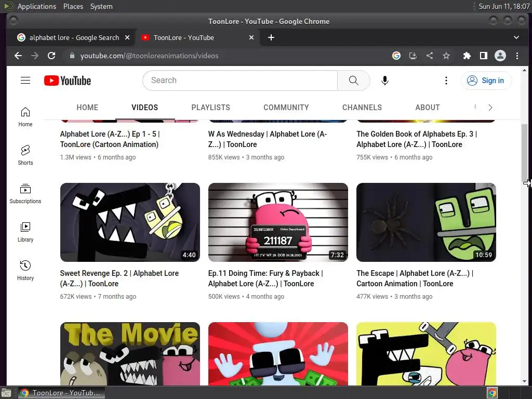The width and height of the screenshot is (532, 399).
Task: Play the Sweet Revenge thumbnail, duration 4:40
Action: (x=130, y=222)
